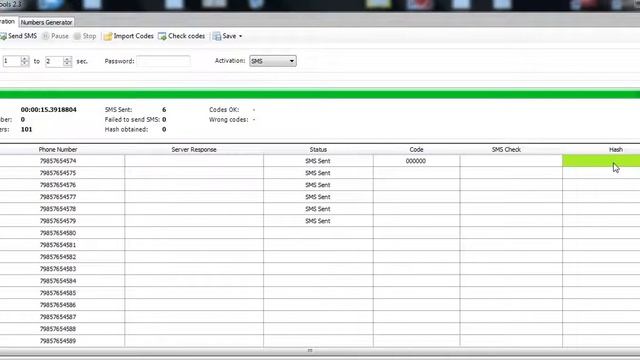Viewport: 640px width, 360px height.
Task: Focus the Password input field
Action: coord(163,61)
